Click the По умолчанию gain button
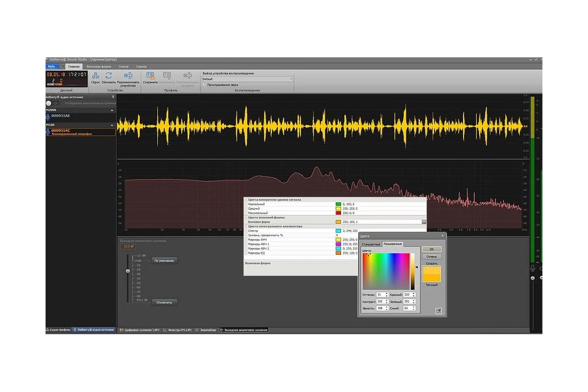Viewport: 588px width, 392px height. (165, 261)
